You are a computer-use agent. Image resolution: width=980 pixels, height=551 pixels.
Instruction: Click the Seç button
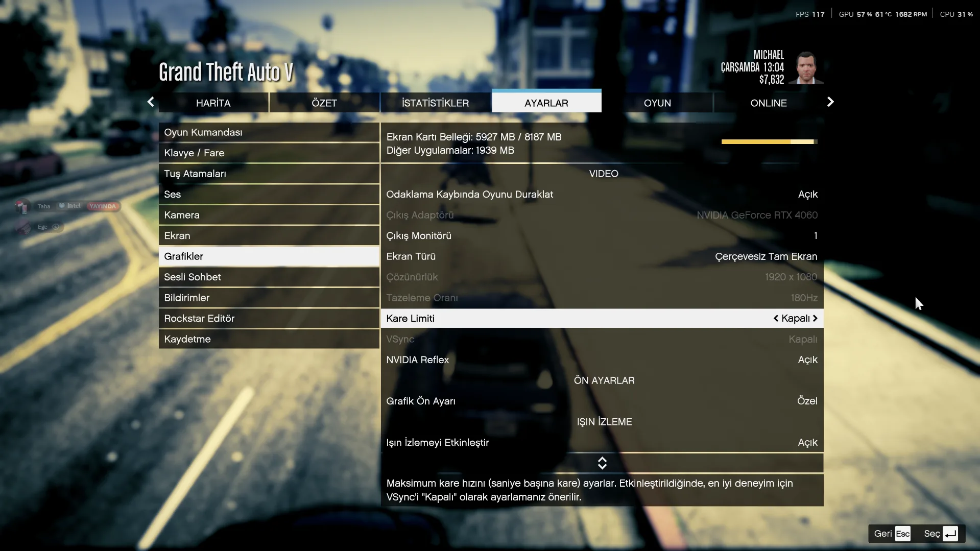[941, 534]
